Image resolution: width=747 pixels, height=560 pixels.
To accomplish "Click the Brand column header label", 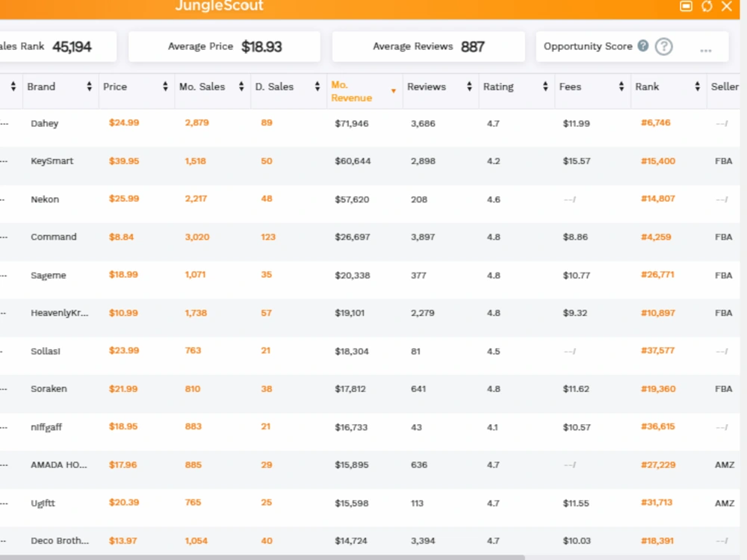I will coord(41,87).
